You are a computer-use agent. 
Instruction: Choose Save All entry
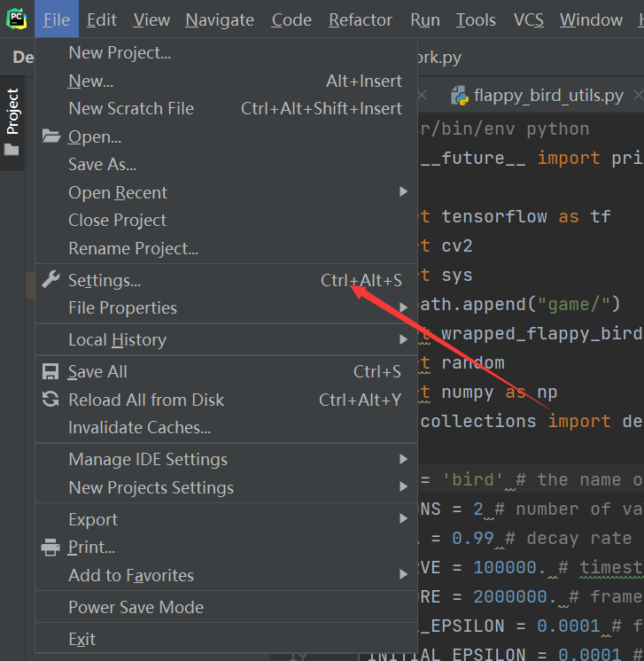226,371
